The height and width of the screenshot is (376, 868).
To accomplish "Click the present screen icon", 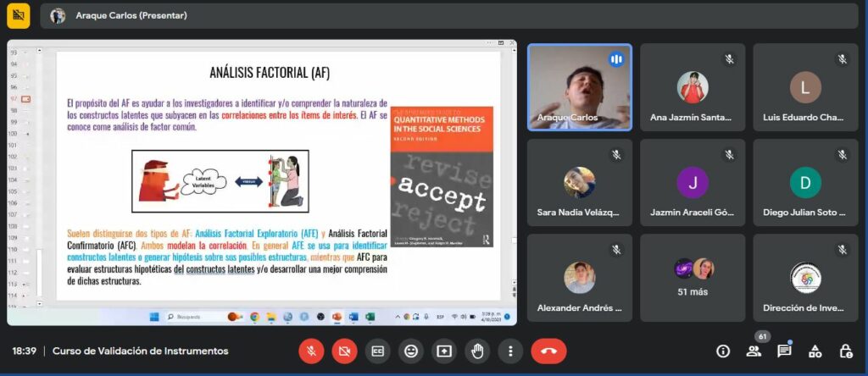I will pyautogui.click(x=444, y=351).
